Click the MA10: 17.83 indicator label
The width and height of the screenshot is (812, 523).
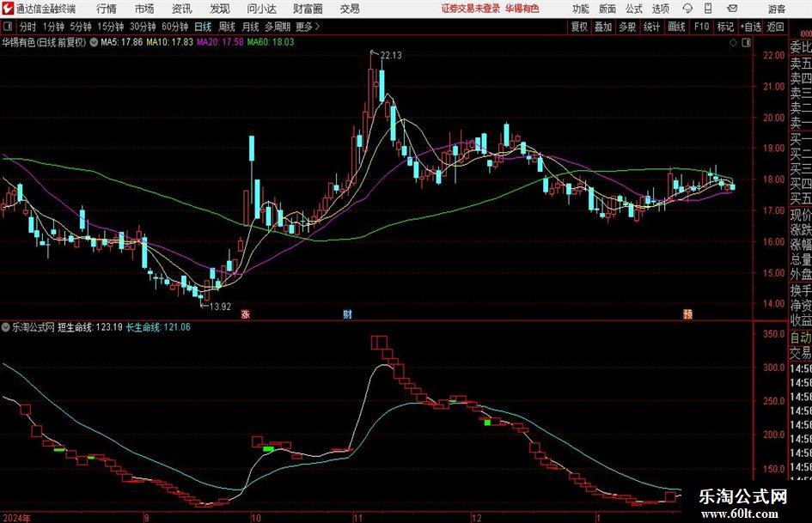tap(169, 42)
